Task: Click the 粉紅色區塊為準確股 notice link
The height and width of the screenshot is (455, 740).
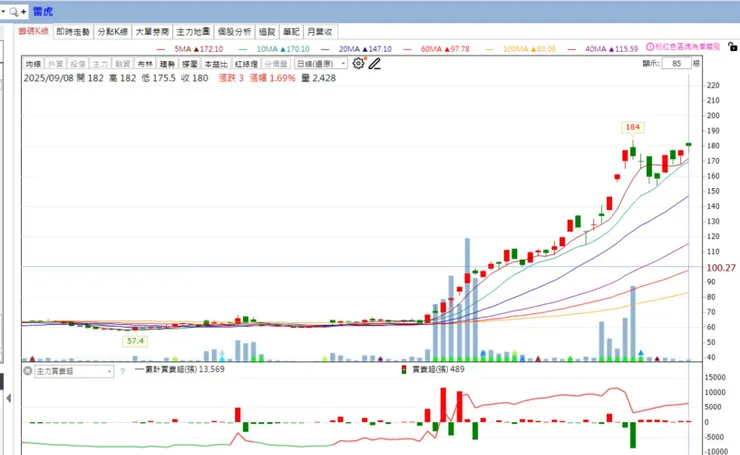Action: (688, 47)
